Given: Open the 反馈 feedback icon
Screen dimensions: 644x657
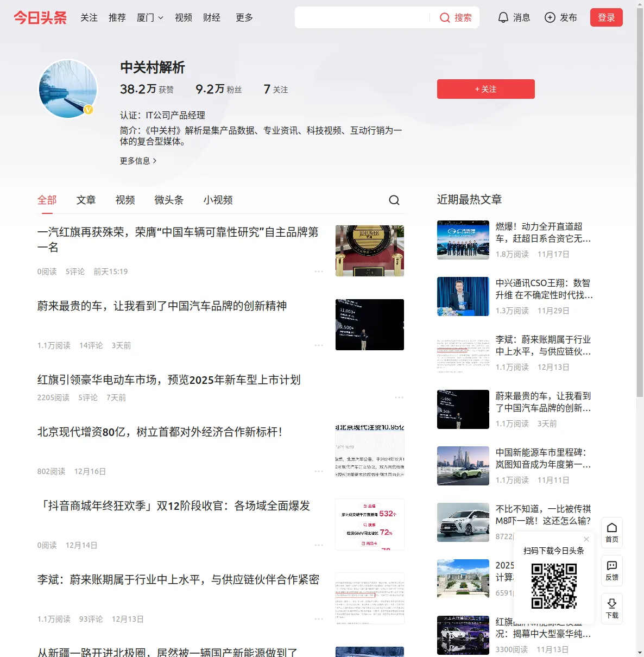Looking at the screenshot, I should click(612, 570).
